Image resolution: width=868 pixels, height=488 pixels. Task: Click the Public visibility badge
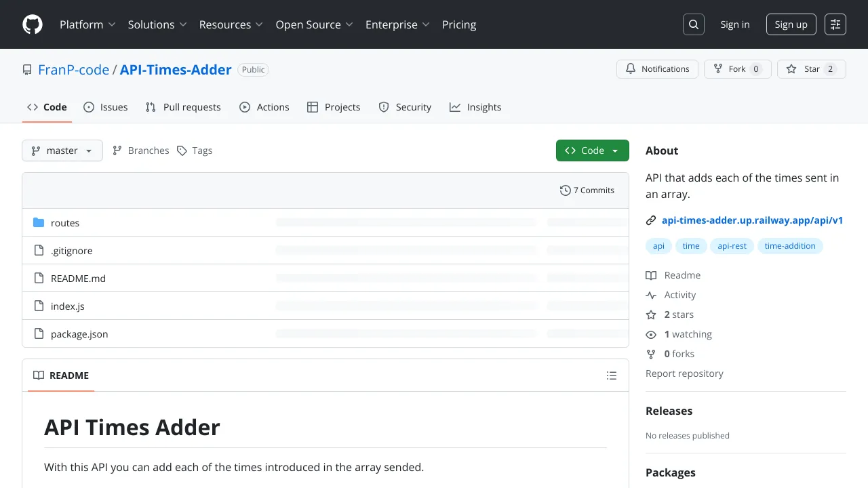254,70
